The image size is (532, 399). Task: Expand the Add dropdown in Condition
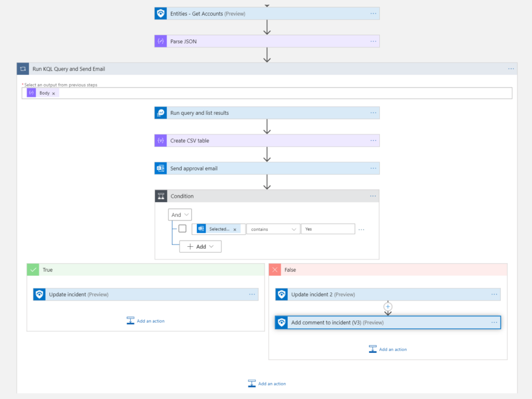tap(201, 247)
